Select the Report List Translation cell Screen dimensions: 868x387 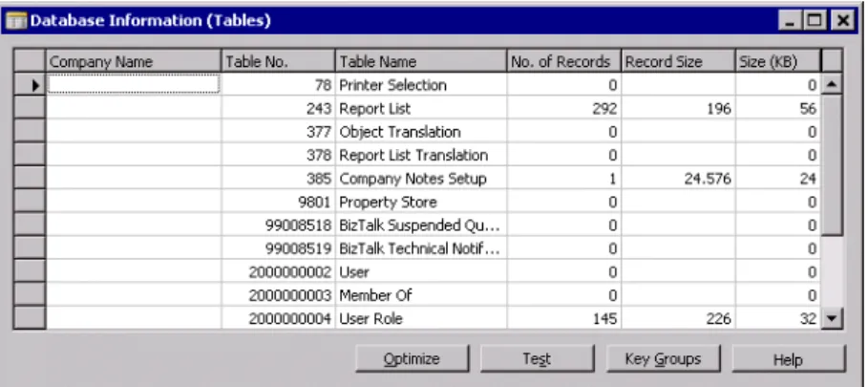point(421,155)
